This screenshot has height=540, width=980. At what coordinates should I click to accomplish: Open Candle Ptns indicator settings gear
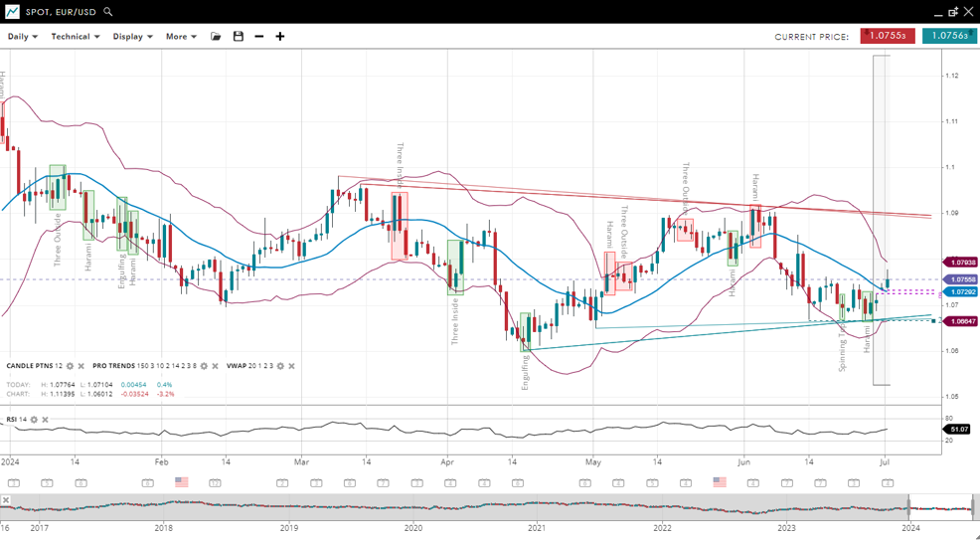[70, 366]
